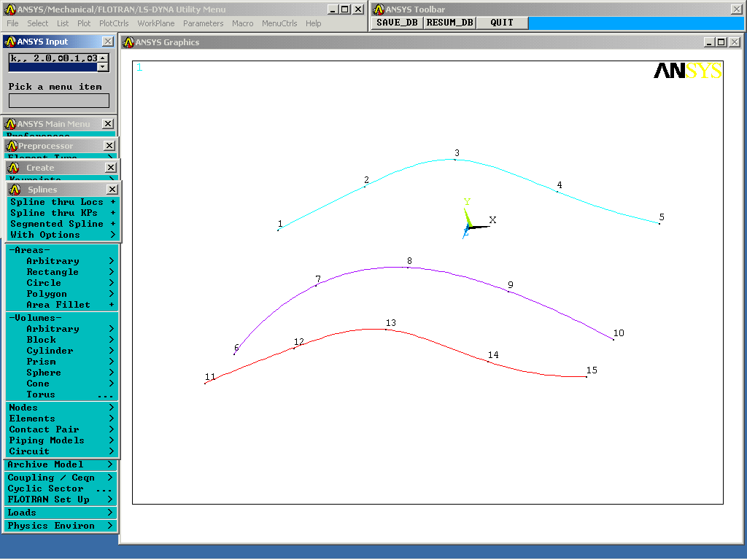Select Segmented Spline
This screenshot has width=747, height=560.
coord(63,224)
